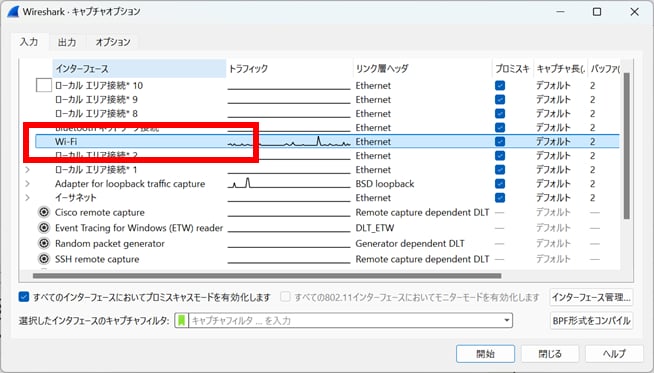Viewport: 654px width, 373px height.
Task: Click the capture filter input field
Action: [345, 320]
